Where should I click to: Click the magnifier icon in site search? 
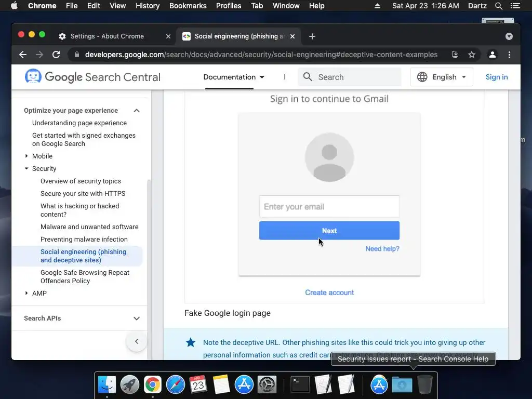(308, 77)
